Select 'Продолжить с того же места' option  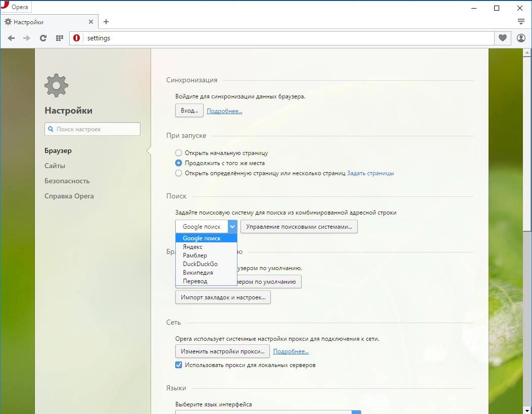(x=178, y=163)
